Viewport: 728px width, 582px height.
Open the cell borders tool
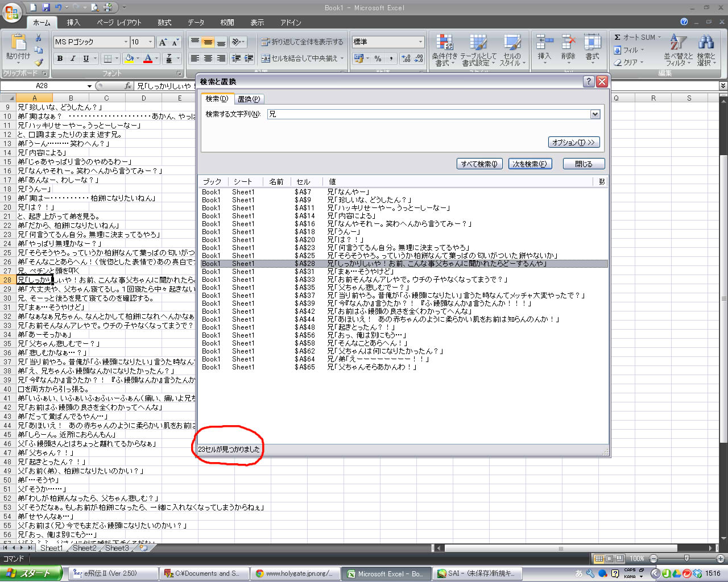(107, 59)
